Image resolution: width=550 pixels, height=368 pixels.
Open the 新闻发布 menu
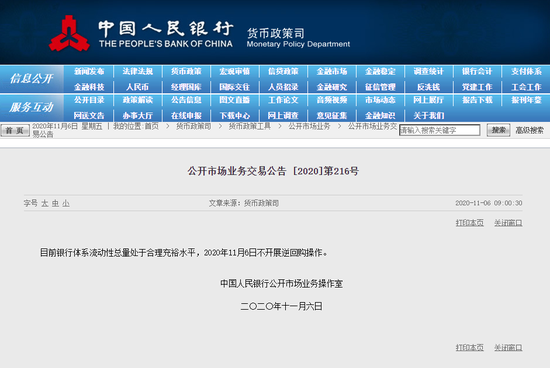click(x=89, y=72)
